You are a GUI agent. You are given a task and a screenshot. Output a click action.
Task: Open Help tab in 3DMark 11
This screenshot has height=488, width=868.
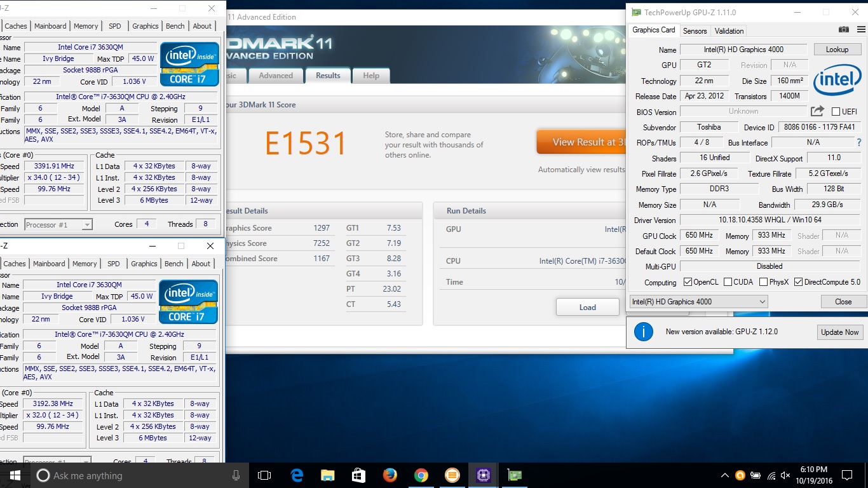371,75
